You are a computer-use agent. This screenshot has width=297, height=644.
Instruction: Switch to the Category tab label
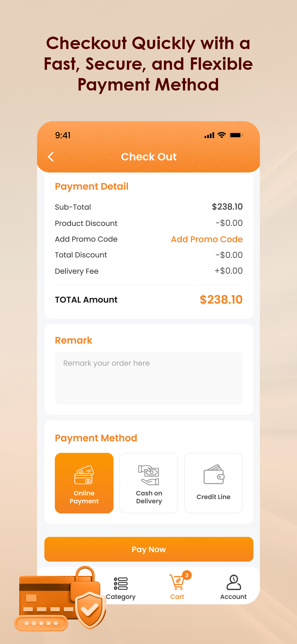coord(121,597)
